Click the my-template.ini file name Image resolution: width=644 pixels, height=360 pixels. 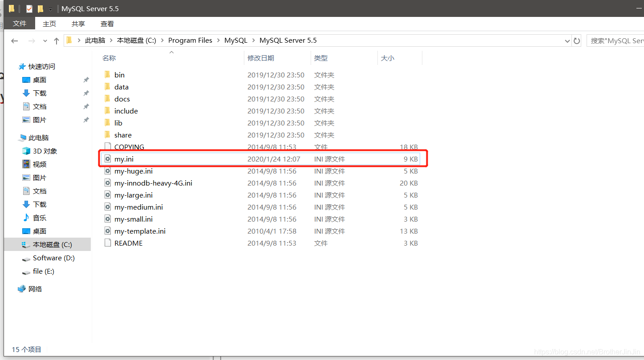click(140, 231)
